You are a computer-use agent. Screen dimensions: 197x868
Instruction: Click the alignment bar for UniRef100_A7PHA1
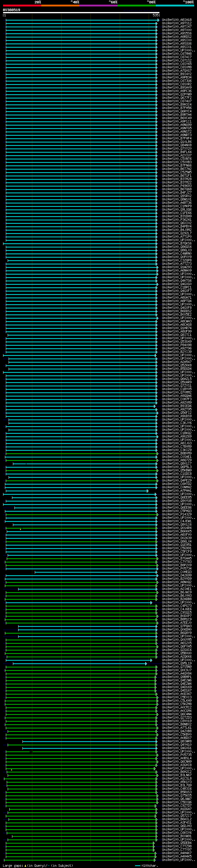[x=77, y=491]
